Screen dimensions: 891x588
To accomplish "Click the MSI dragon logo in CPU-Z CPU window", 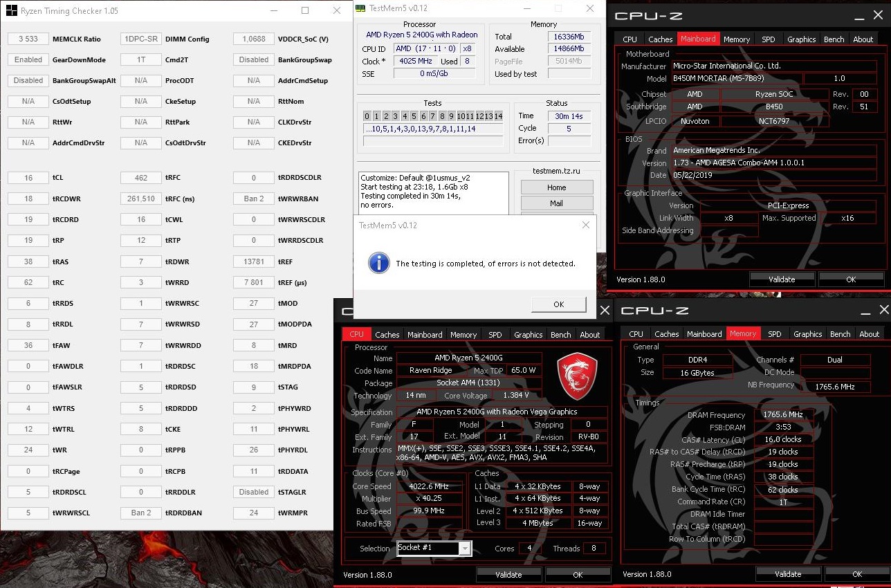I will [x=577, y=376].
